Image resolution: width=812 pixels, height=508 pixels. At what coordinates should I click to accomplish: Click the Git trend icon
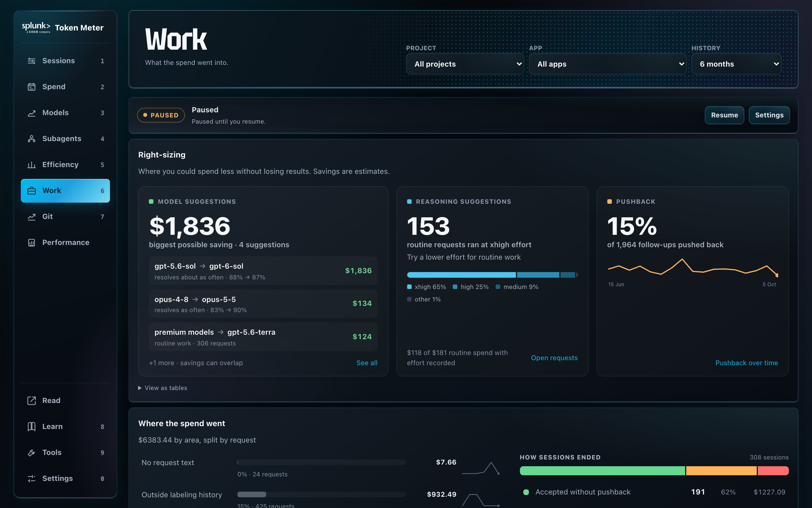32,217
